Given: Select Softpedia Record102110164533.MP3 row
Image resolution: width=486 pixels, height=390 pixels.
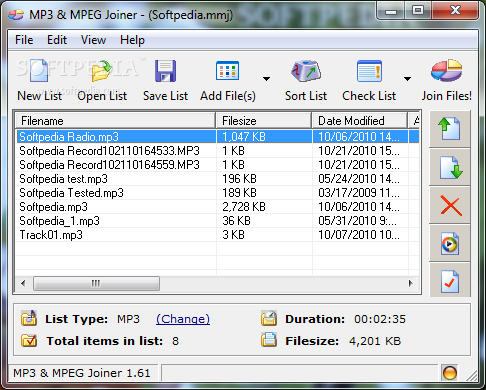Looking at the screenshot, I should tap(217, 151).
